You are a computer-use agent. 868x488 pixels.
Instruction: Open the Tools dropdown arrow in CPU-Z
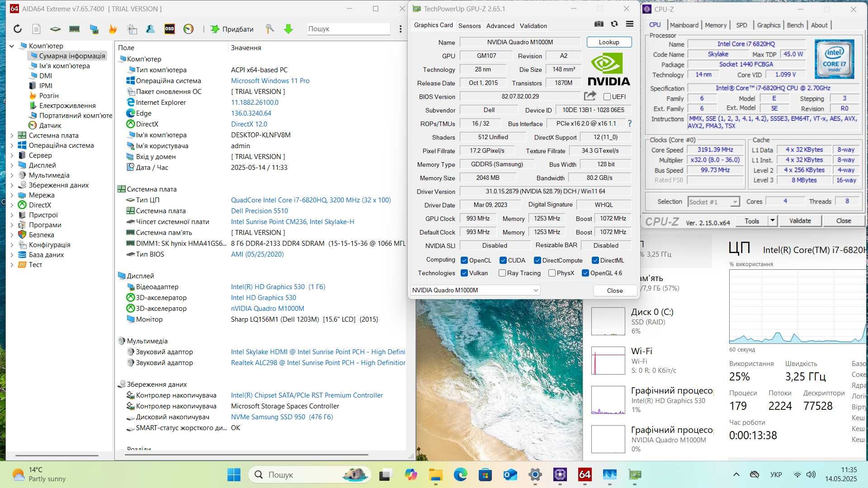[x=772, y=221]
